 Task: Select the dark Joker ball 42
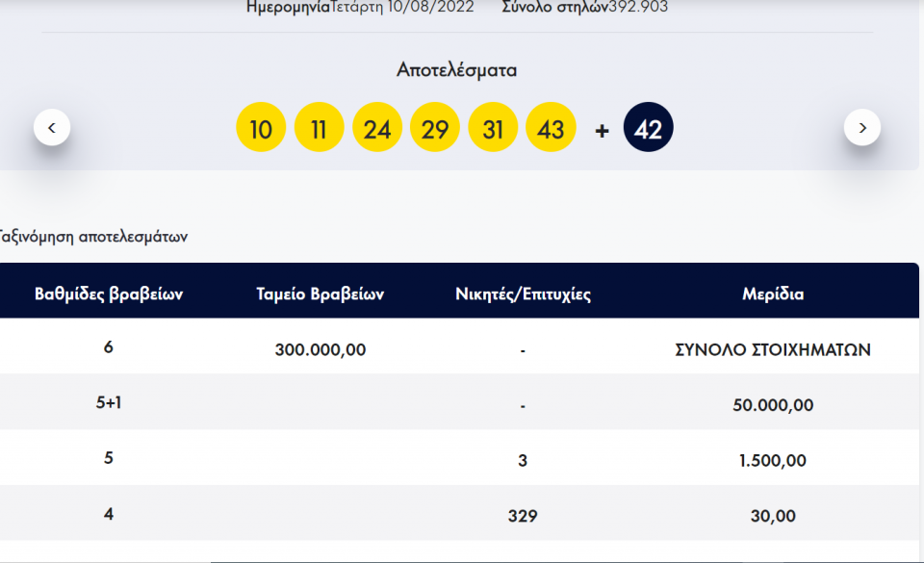646,126
